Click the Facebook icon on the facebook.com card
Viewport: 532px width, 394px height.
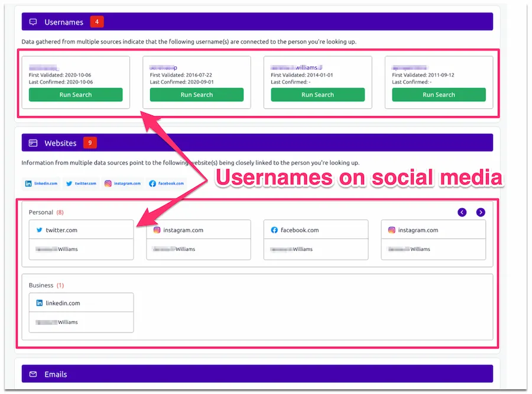click(x=274, y=230)
